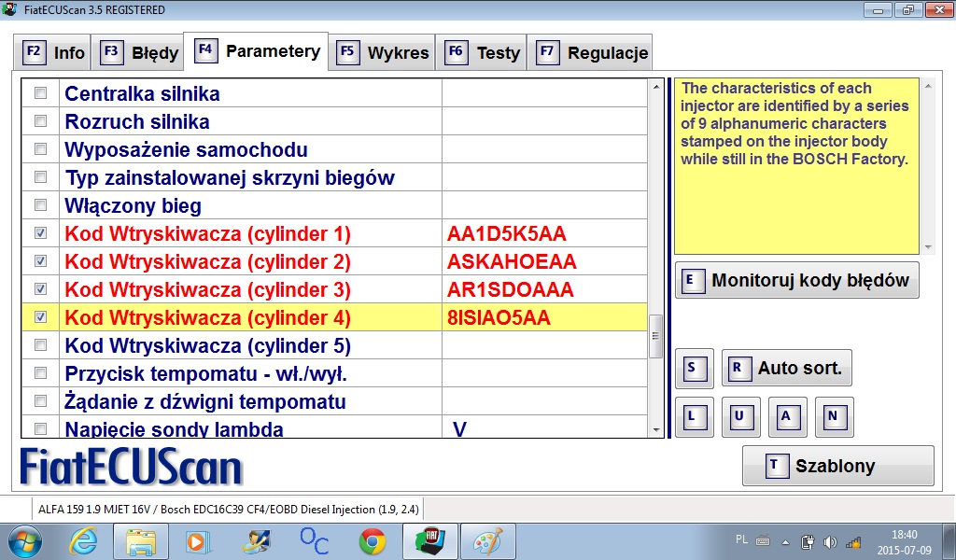This screenshot has height=560, width=956.
Task: Select injector code value AR1SDOAAA
Action: pyautogui.click(x=511, y=290)
